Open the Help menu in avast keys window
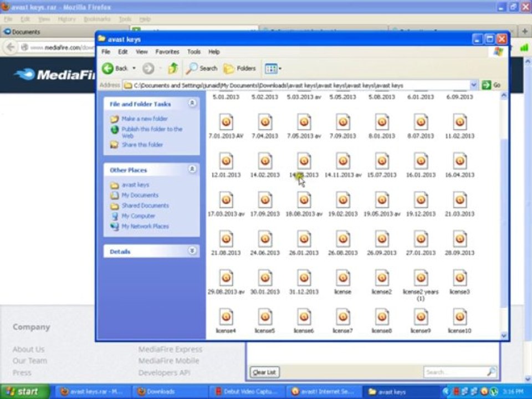532x399 pixels. pos(214,52)
